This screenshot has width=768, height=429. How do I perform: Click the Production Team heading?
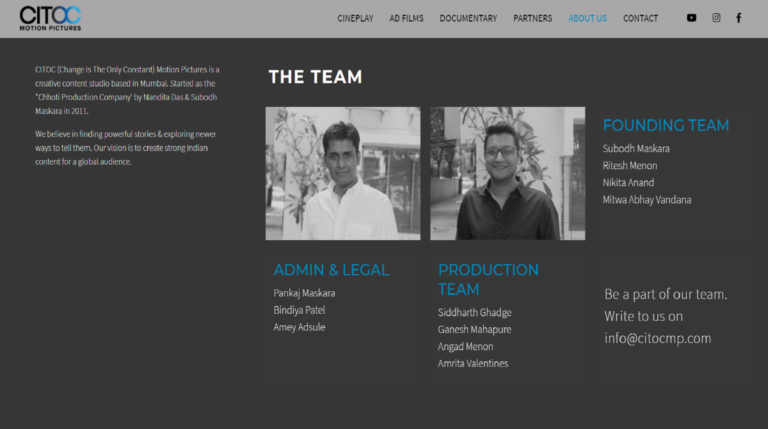coord(488,280)
